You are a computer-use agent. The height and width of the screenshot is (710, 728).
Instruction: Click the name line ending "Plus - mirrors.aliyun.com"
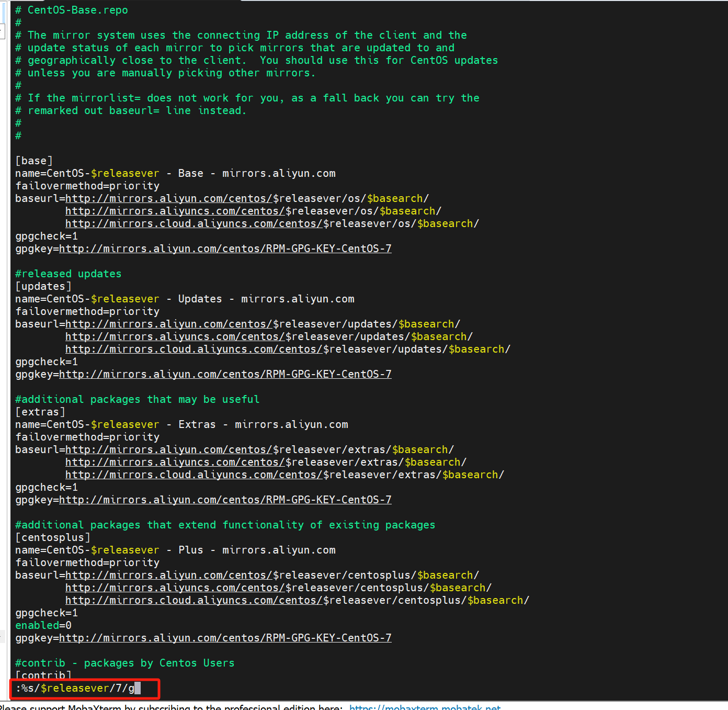tap(175, 550)
